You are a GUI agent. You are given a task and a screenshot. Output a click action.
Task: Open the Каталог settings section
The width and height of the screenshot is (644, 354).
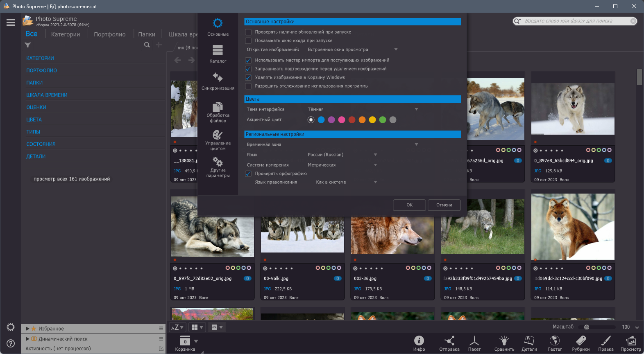(x=218, y=54)
